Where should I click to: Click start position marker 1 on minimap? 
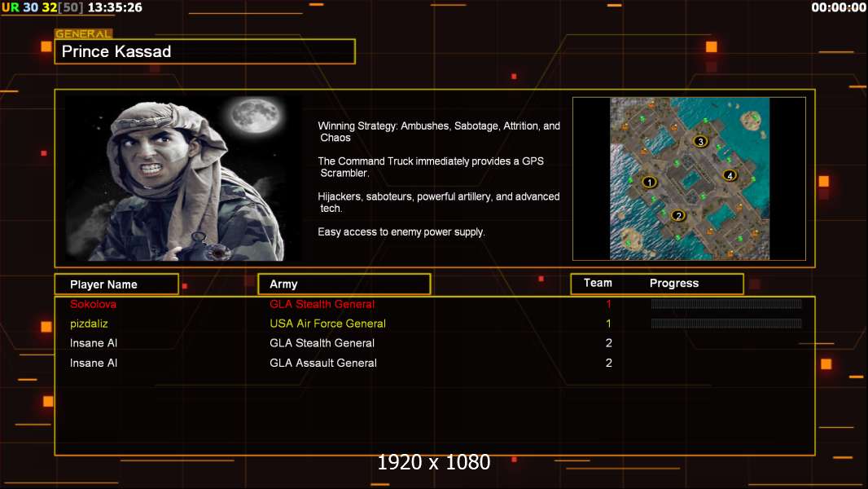click(649, 182)
